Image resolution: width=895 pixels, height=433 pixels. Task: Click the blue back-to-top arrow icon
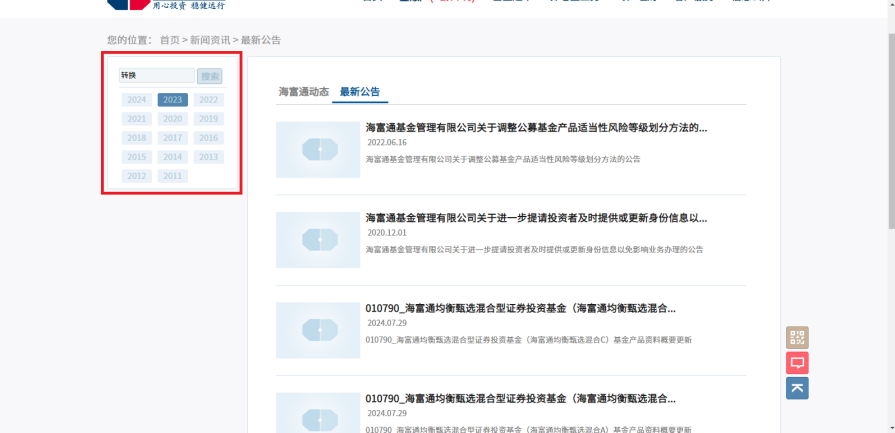797,388
